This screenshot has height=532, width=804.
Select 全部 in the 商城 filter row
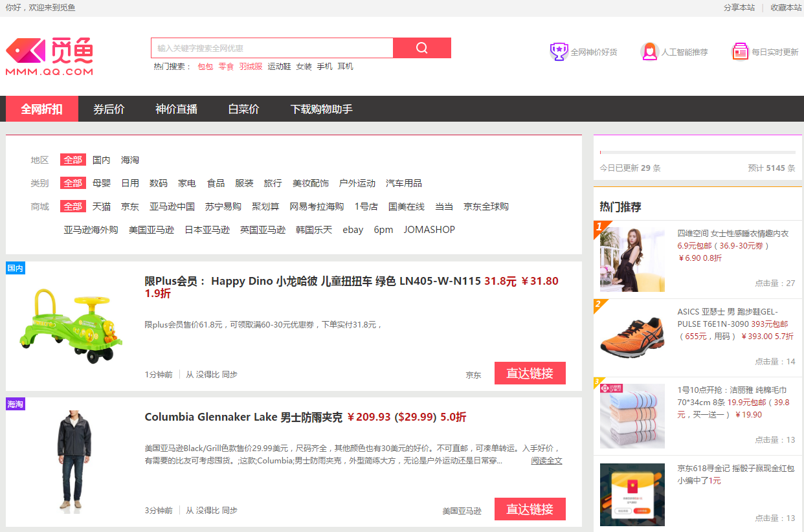click(73, 206)
